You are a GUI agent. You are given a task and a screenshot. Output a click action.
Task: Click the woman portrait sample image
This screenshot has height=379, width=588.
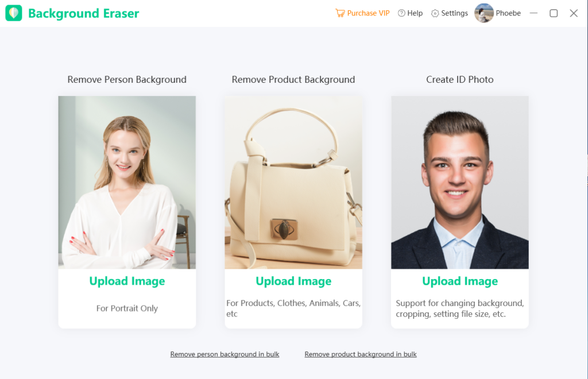pos(127,182)
